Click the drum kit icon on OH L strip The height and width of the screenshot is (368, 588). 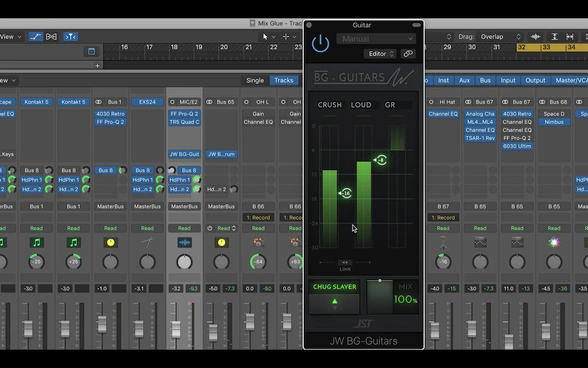click(x=258, y=242)
